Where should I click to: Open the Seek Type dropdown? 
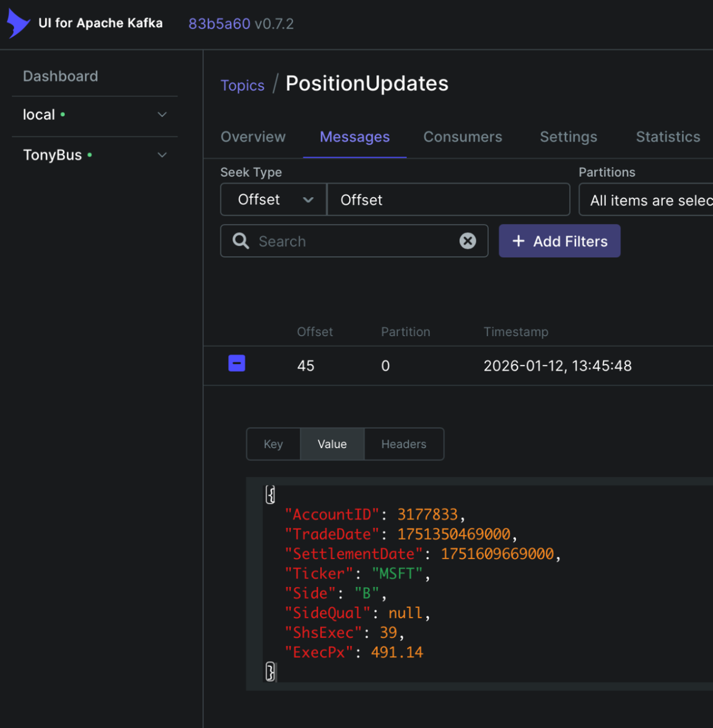[273, 200]
